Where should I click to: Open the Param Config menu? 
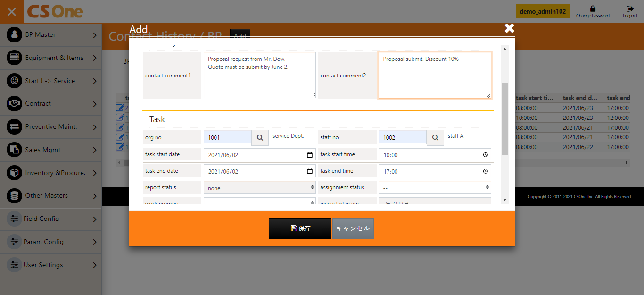coord(50,242)
